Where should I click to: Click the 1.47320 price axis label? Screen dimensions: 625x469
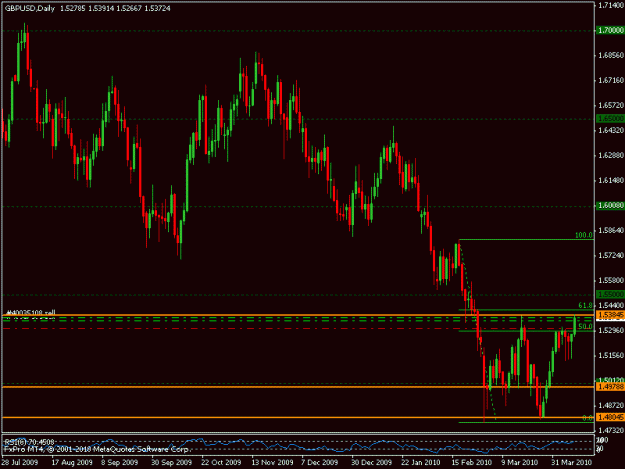pos(611,431)
